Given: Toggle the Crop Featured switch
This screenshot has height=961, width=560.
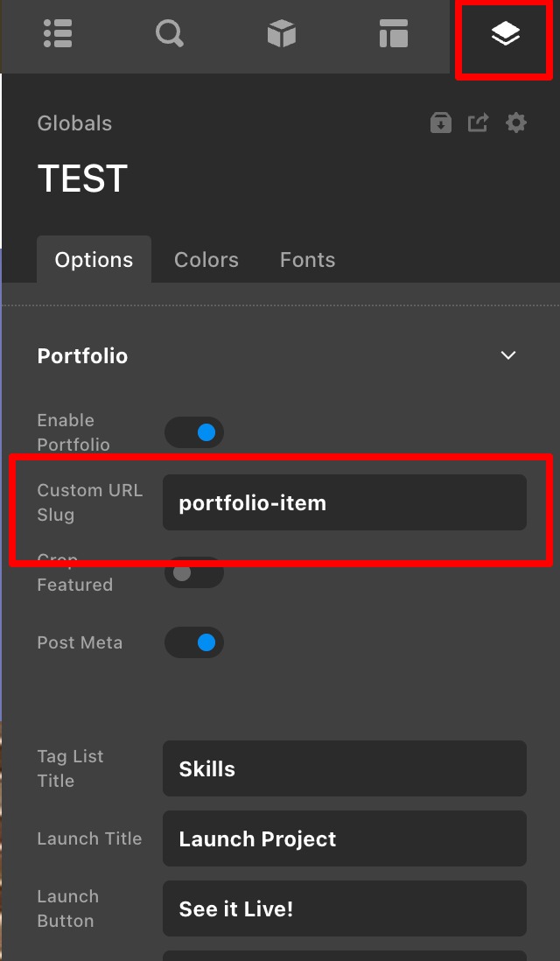Looking at the screenshot, I should [x=194, y=572].
